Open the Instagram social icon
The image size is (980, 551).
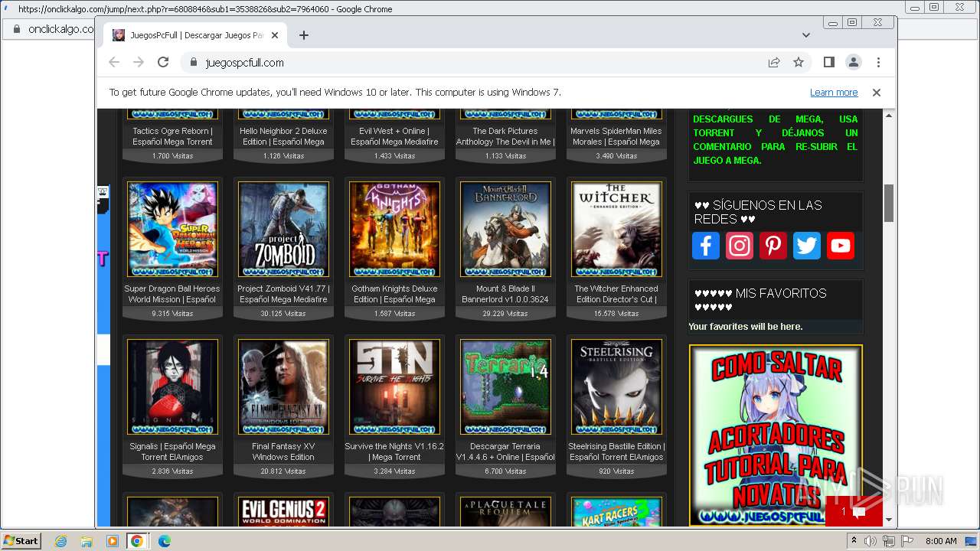pos(740,246)
